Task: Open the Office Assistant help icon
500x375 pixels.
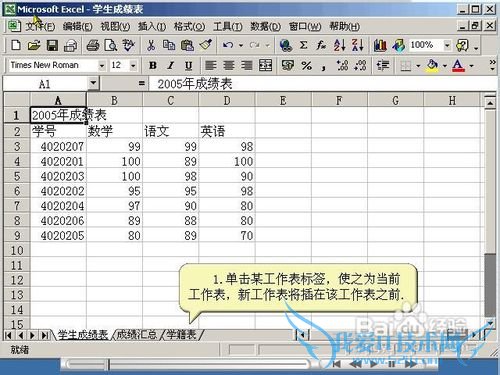Action: tap(463, 45)
